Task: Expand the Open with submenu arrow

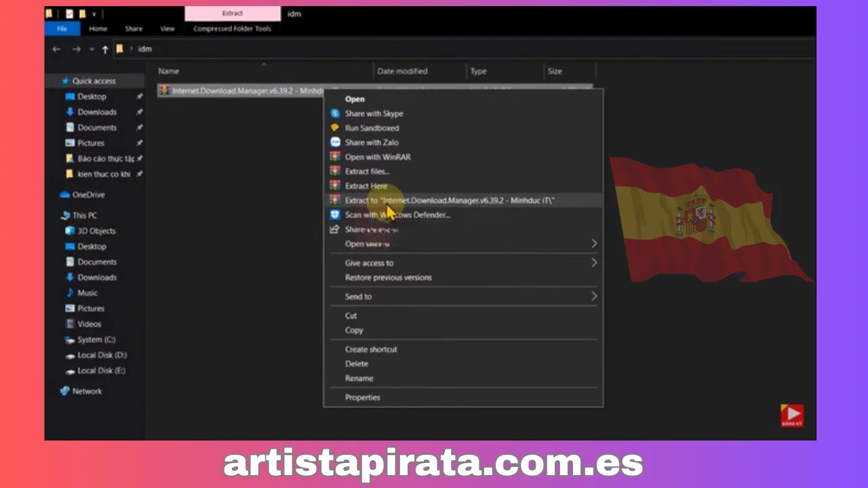Action: 594,243
